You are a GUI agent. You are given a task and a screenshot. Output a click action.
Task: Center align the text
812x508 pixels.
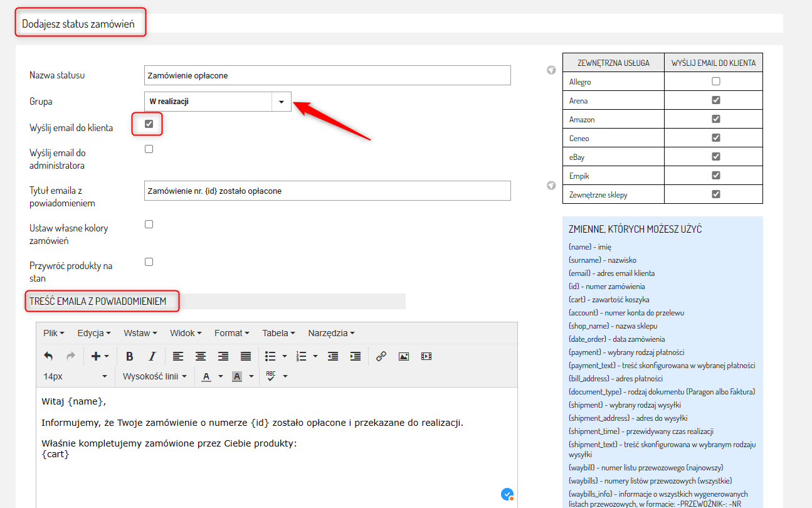click(201, 356)
